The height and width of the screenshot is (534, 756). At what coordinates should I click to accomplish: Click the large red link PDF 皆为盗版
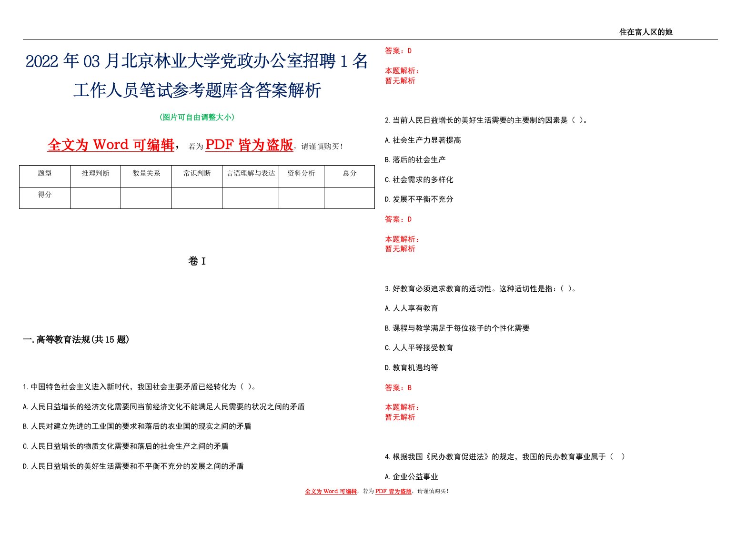(x=249, y=145)
